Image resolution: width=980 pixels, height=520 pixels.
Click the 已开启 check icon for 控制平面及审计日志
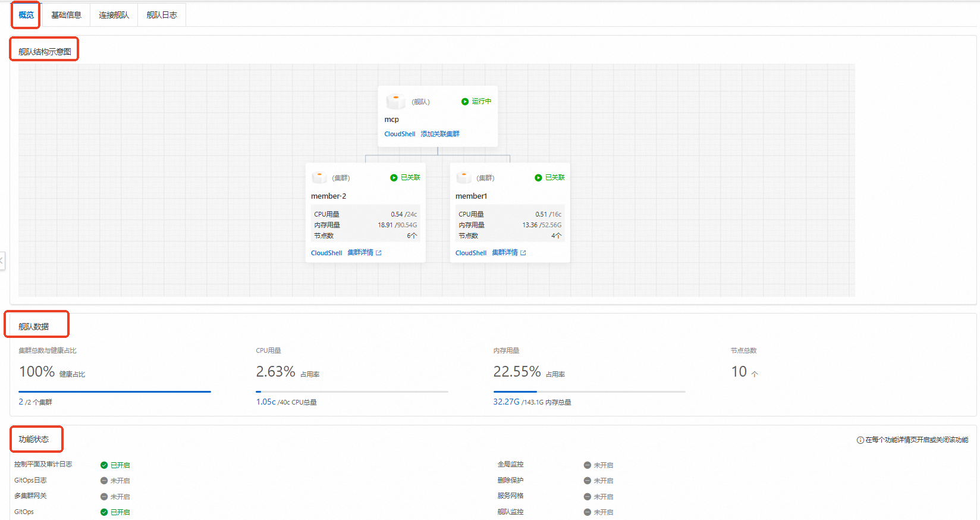[104, 465]
